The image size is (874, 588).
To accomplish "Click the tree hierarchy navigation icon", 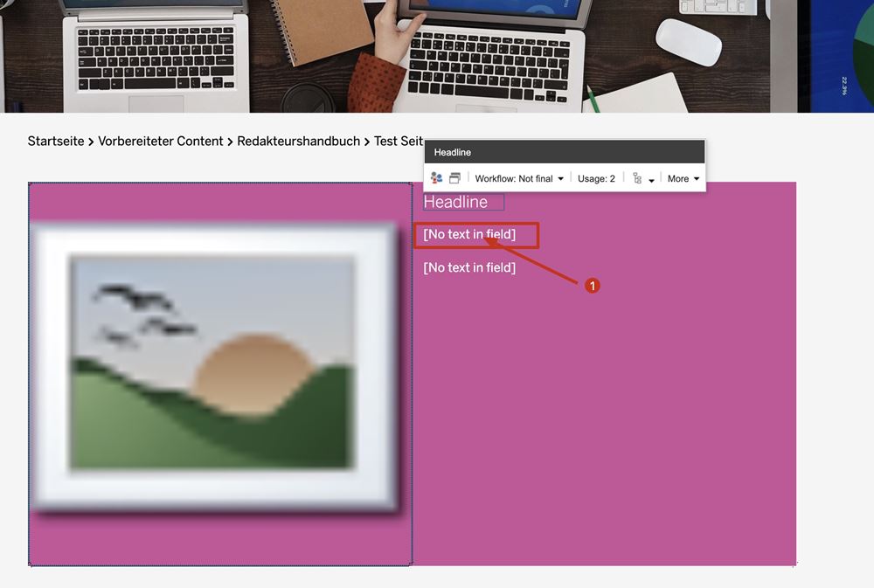I will 637,178.
